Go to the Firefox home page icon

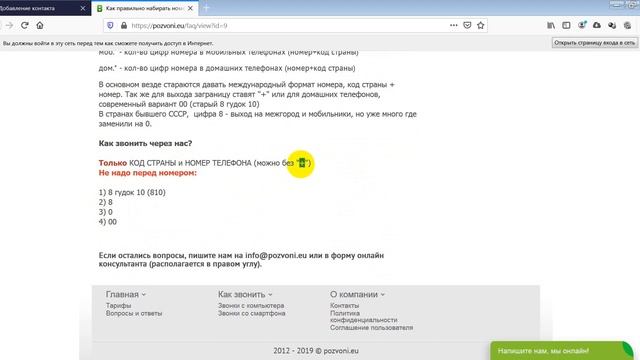(x=40, y=25)
